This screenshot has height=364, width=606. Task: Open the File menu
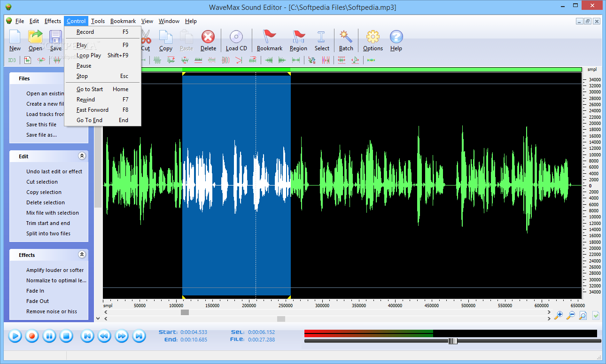[x=20, y=21]
